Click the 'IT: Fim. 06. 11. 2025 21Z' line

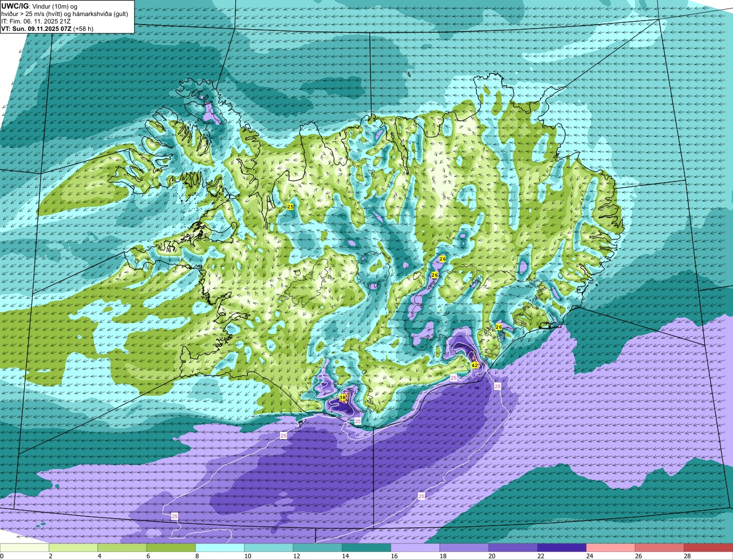[x=36, y=21]
